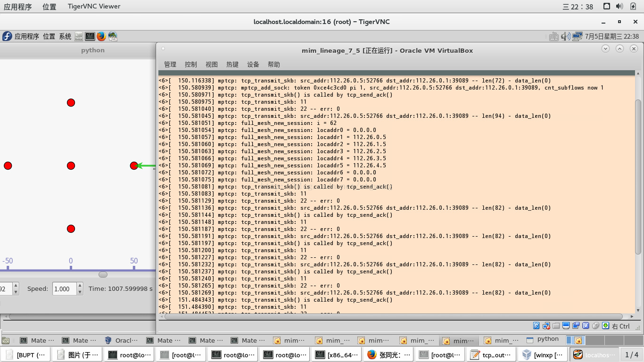Open the VirtualBox 视图 menu
Viewport: 644px width, 362px height.
tap(212, 65)
